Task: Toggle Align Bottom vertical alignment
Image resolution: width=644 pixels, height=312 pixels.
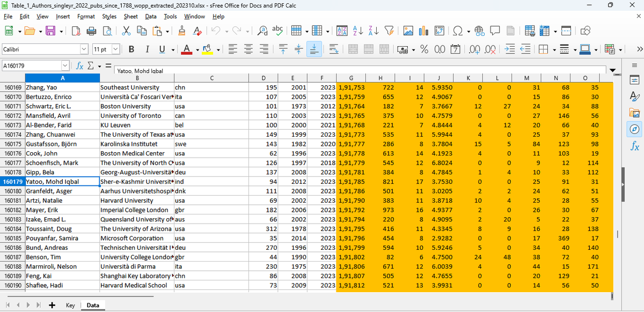Action: [x=314, y=49]
